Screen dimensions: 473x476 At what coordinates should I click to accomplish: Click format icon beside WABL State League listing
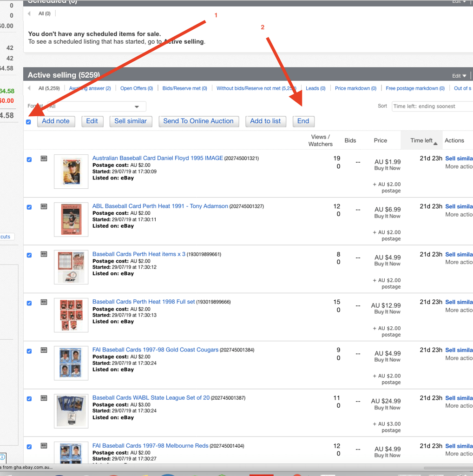pyautogui.click(x=44, y=398)
